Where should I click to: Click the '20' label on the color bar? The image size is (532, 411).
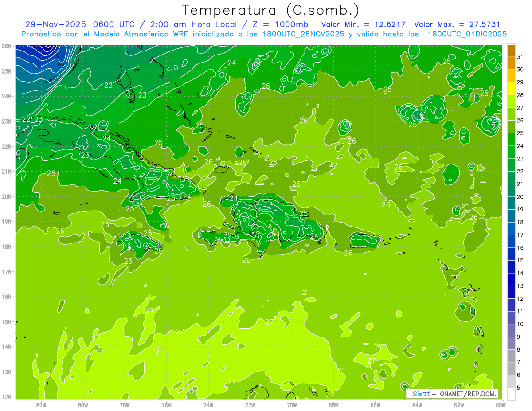520,197
